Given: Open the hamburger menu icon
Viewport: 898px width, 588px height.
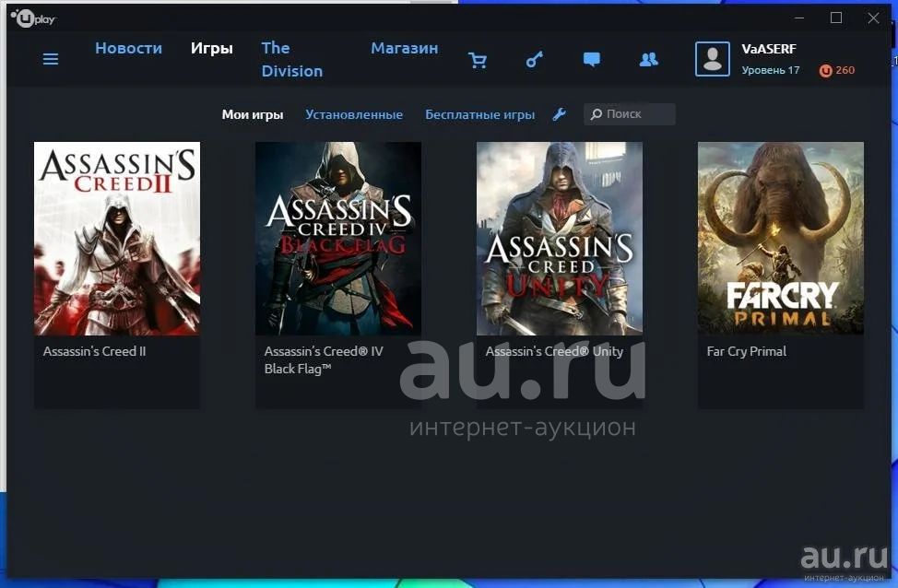Looking at the screenshot, I should [x=51, y=59].
